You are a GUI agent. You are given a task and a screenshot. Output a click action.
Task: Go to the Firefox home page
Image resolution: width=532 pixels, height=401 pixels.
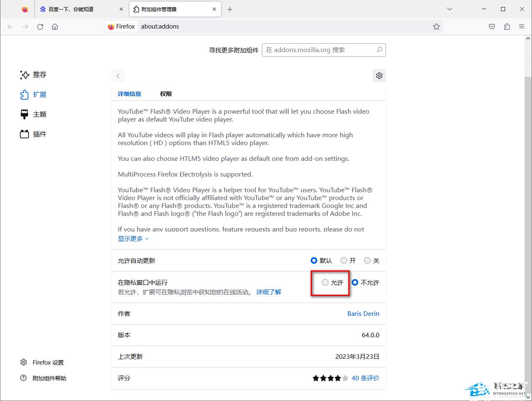(x=55, y=26)
